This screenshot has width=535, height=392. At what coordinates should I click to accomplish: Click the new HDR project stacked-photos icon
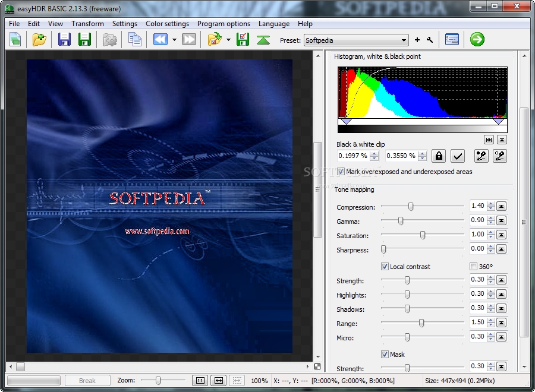coord(15,40)
